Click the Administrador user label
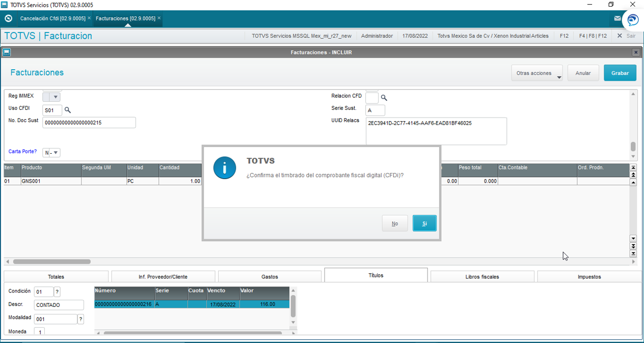644x343 pixels. click(x=377, y=36)
